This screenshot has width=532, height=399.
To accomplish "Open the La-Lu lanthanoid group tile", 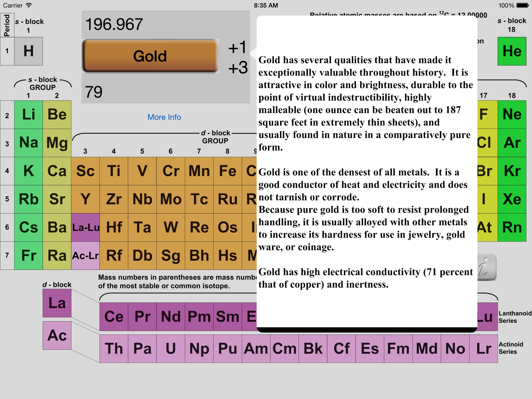I will (x=85, y=228).
